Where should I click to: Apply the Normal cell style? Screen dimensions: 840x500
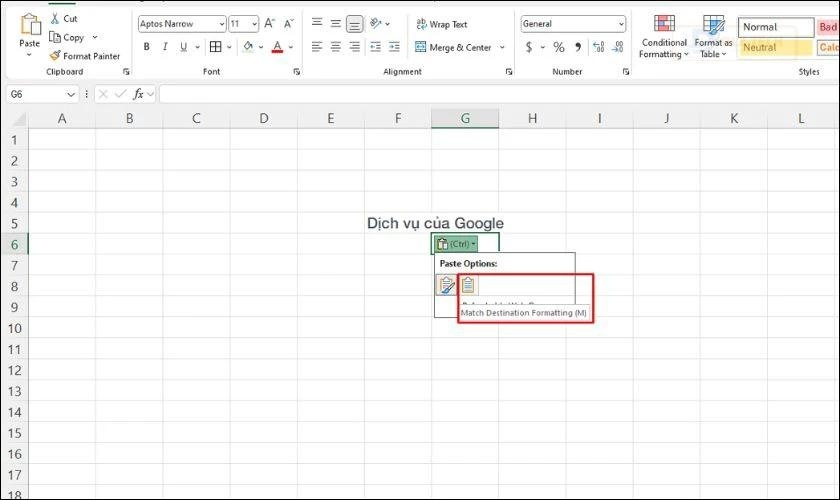(776, 27)
